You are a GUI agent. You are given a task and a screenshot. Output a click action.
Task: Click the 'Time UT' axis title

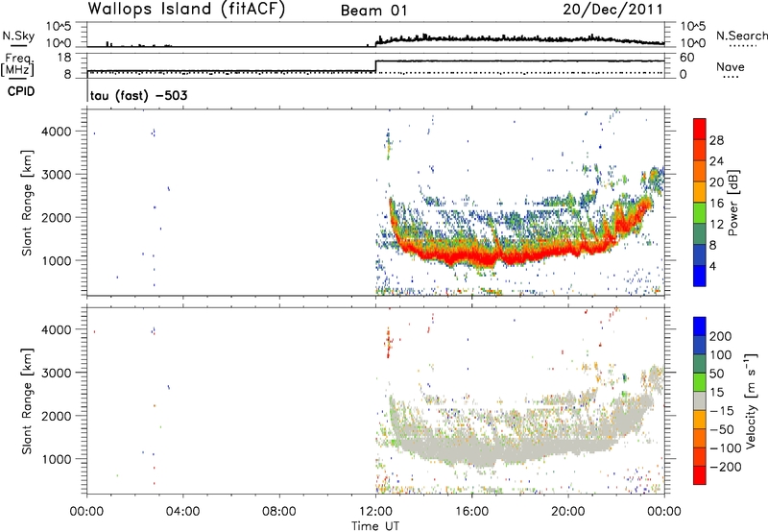point(375,526)
